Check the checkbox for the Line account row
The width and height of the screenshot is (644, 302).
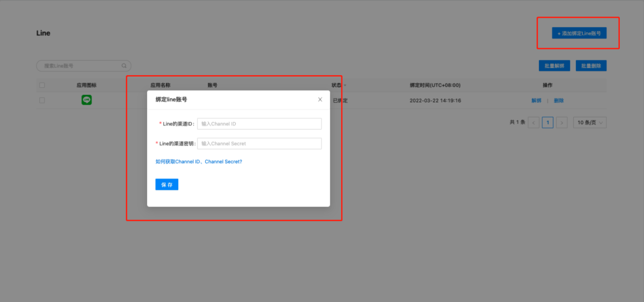tap(42, 100)
